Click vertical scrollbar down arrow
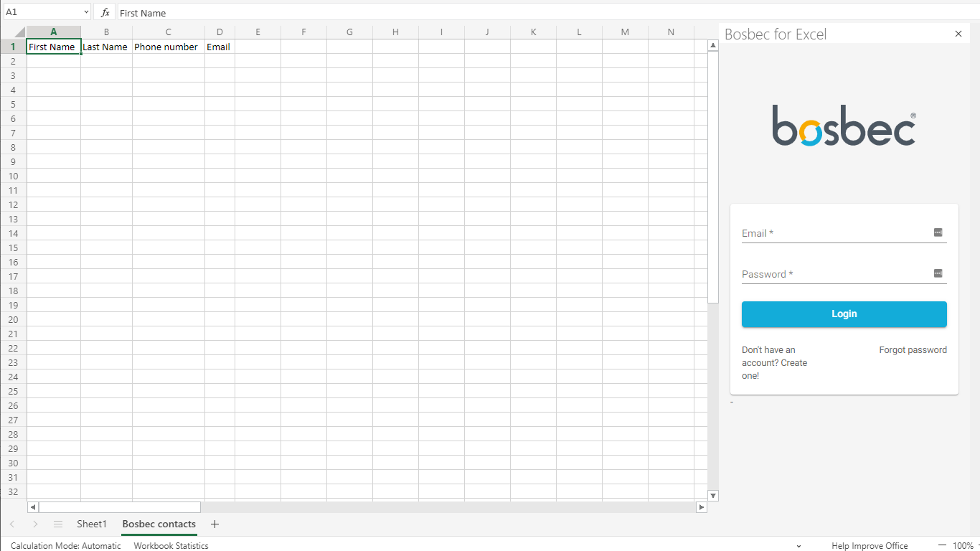Screen dimensions: 980x551 pos(713,496)
